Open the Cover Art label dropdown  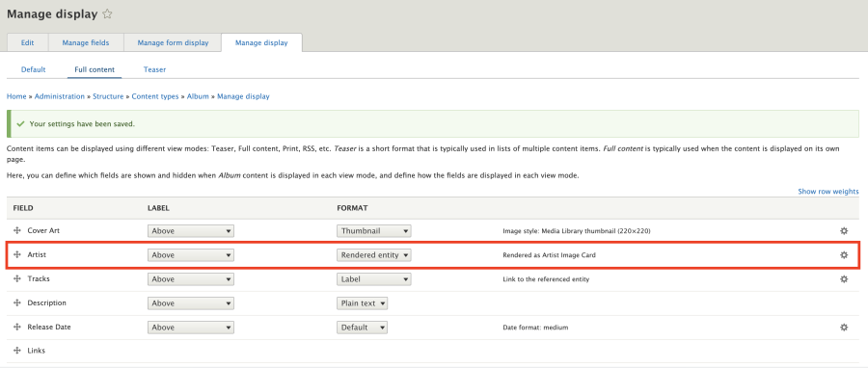190,231
